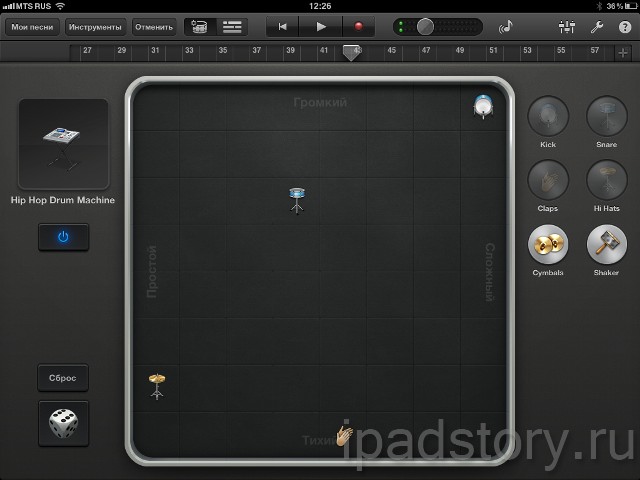
Task: Start recording with the red Record button
Action: pyautogui.click(x=358, y=27)
